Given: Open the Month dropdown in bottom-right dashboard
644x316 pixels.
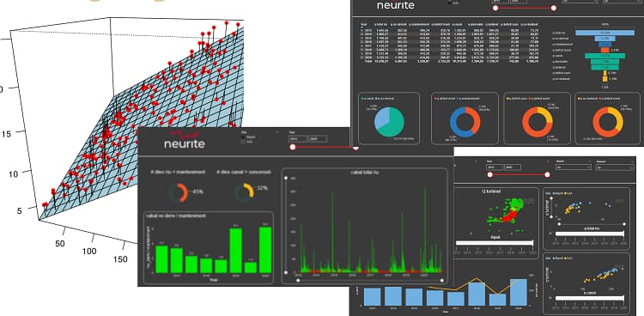Looking at the screenshot, I should [573, 167].
